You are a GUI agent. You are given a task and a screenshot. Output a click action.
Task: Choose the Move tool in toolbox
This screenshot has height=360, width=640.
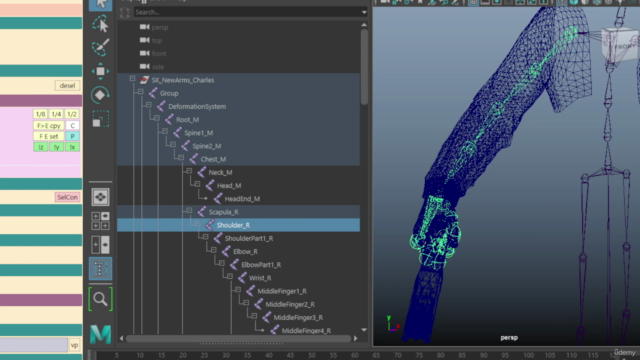click(100, 71)
